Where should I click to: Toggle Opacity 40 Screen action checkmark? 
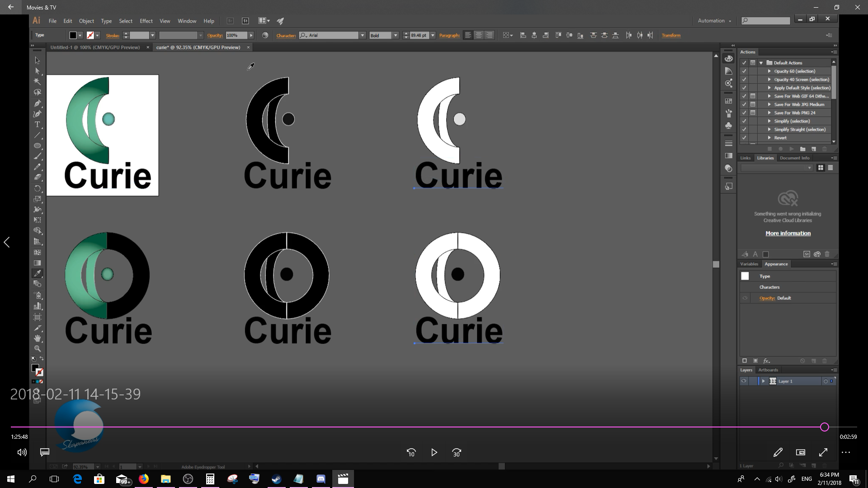pos(744,80)
